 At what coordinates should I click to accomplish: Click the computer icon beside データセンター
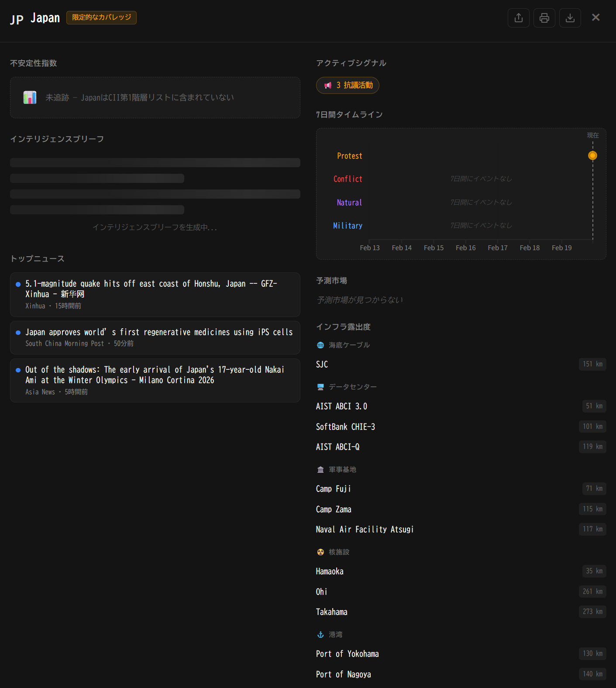(x=320, y=387)
